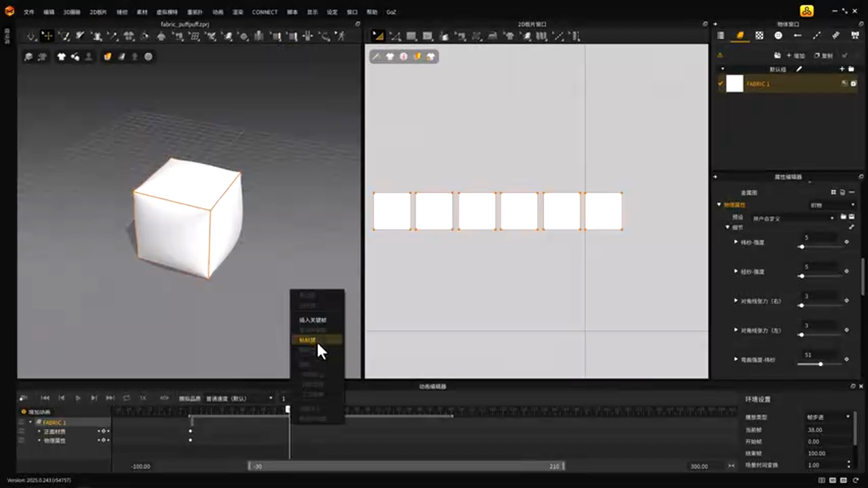Click the white garment display icon in 3D view
868x488 pixels.
pyautogui.click(x=61, y=57)
